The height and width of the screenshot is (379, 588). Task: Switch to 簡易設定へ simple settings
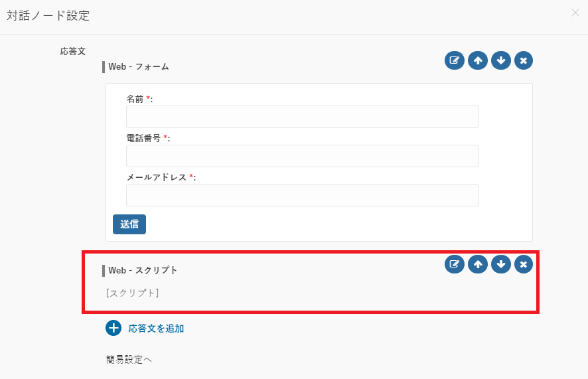pos(129,360)
